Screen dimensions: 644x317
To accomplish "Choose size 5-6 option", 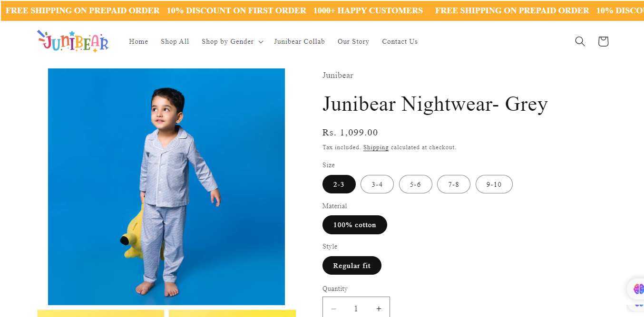I will 416,184.
